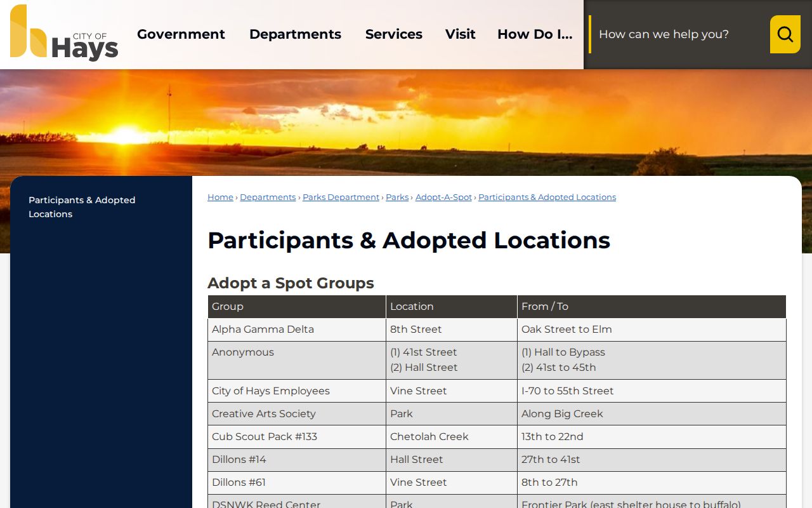
Task: Follow the Participants & Adopted Locations breadcrumb link
Action: tap(547, 197)
